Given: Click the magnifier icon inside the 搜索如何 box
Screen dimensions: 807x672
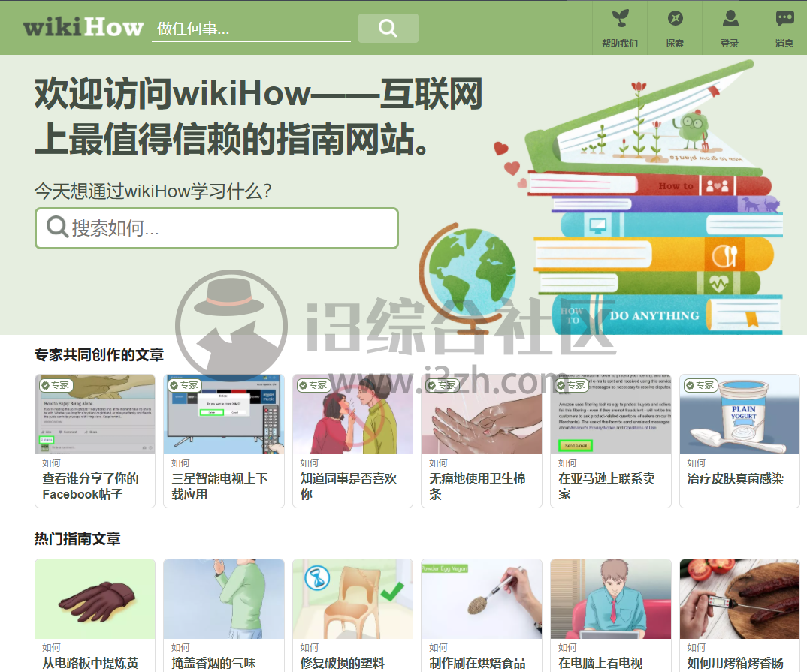Looking at the screenshot, I should 57,227.
